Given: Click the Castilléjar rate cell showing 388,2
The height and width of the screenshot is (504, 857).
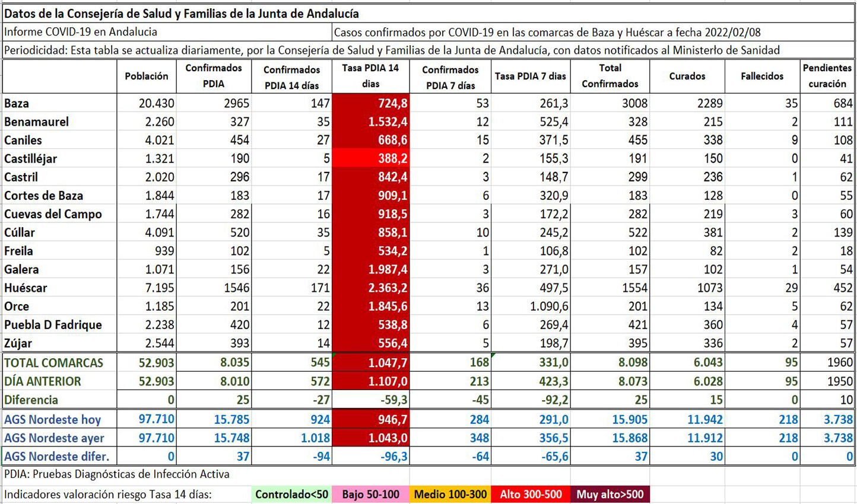Looking at the screenshot, I should (370, 159).
